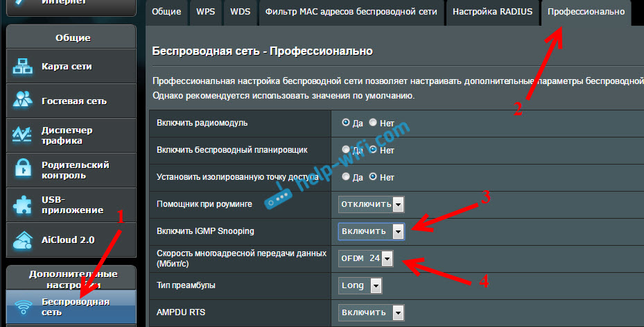Click the Traffic Manager (Диспетчер трафика) icon
This screenshot has height=327, width=644.
coord(24,135)
